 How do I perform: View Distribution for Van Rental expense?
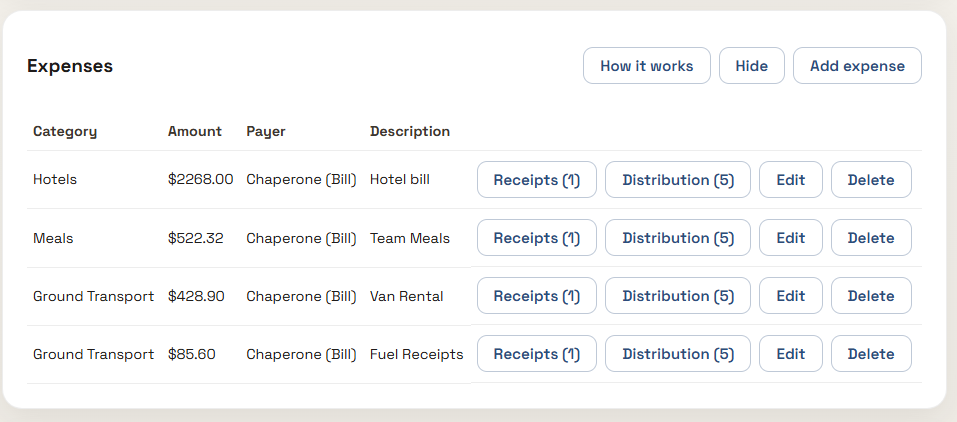click(x=678, y=296)
